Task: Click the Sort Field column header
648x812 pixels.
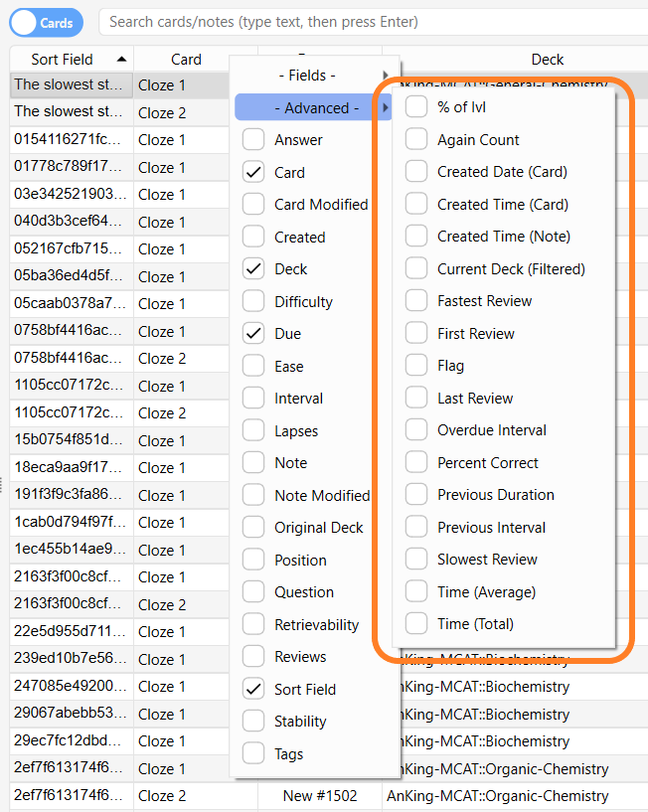Action: pos(65,59)
